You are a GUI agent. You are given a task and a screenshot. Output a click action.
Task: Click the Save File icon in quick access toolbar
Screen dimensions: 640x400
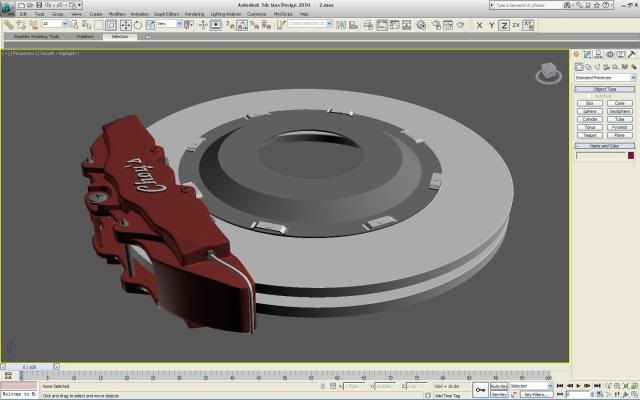coord(39,5)
